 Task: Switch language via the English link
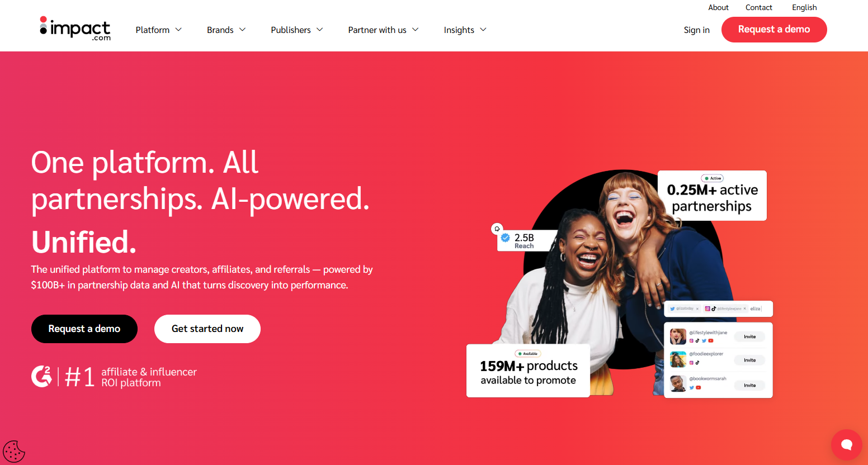[x=804, y=7]
